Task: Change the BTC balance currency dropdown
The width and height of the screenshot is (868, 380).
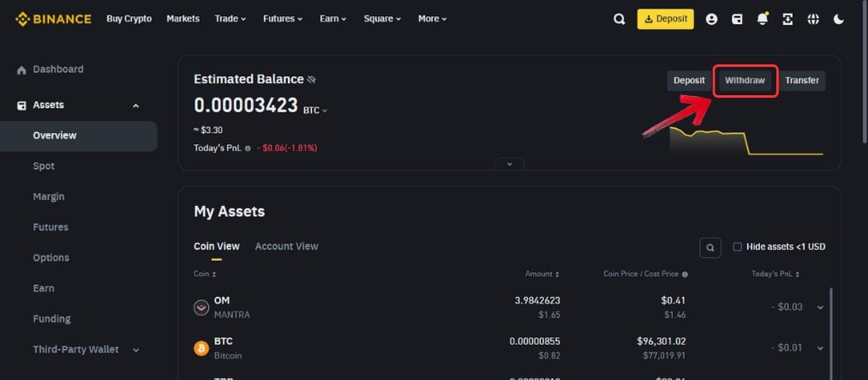Action: pyautogui.click(x=315, y=111)
